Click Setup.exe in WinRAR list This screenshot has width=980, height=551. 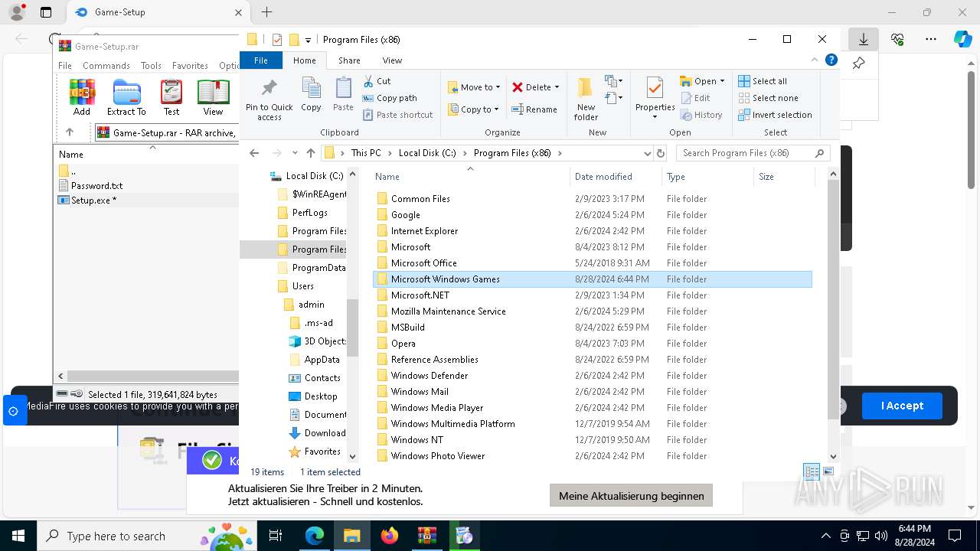pos(93,201)
